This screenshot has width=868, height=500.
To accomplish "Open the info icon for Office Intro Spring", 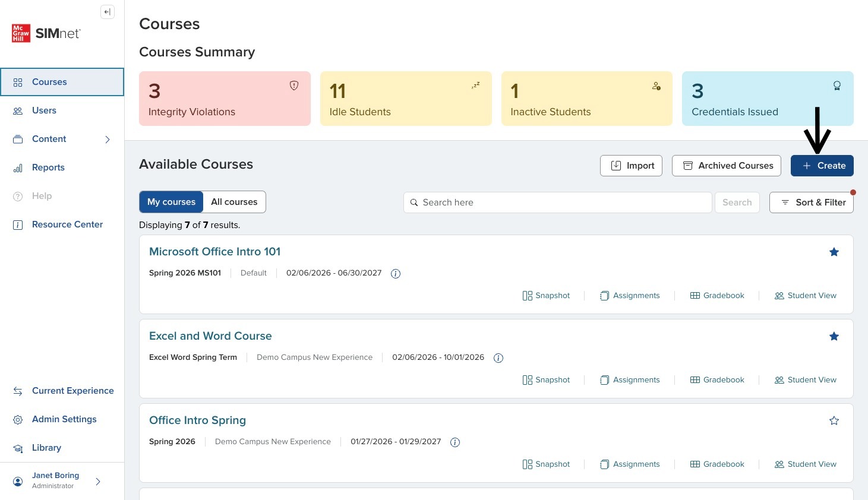I will [455, 442].
